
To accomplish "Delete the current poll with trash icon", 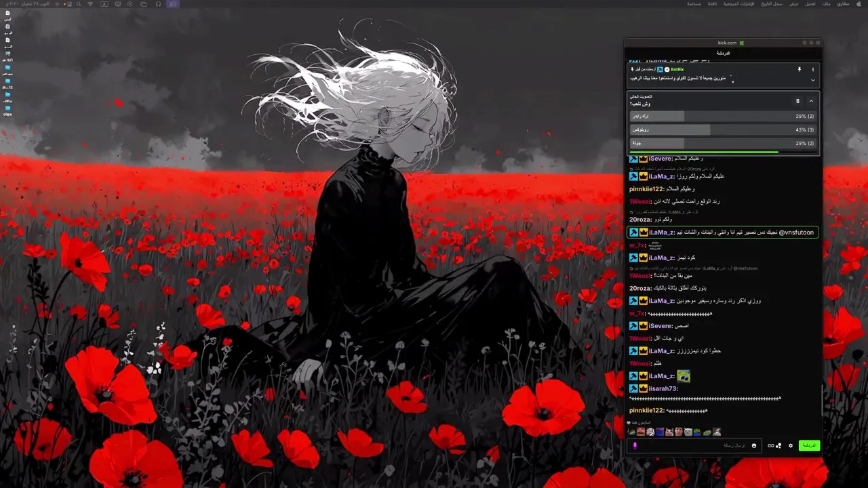I will pos(797,101).
